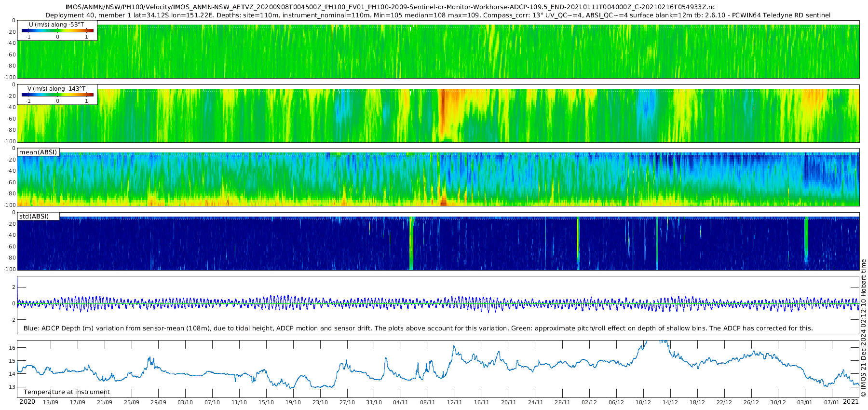Click the 16 tick on the temperature axis
Screen dimensions: 868x410
(x=13, y=348)
